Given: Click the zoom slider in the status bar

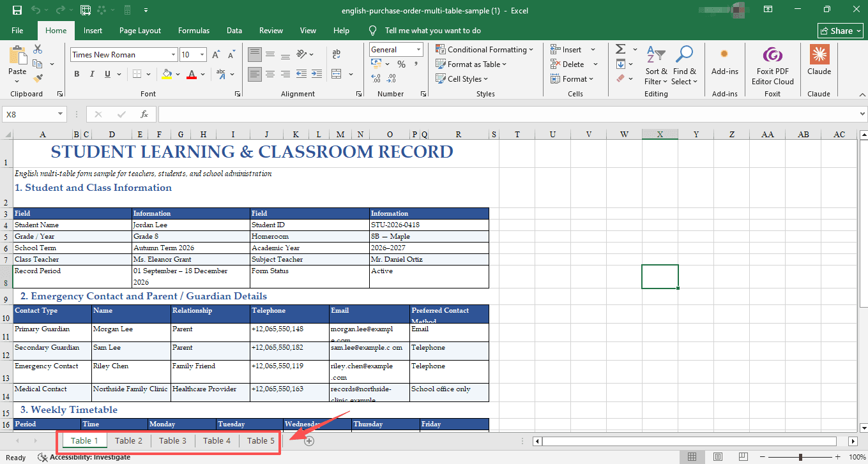Looking at the screenshot, I should click(800, 457).
